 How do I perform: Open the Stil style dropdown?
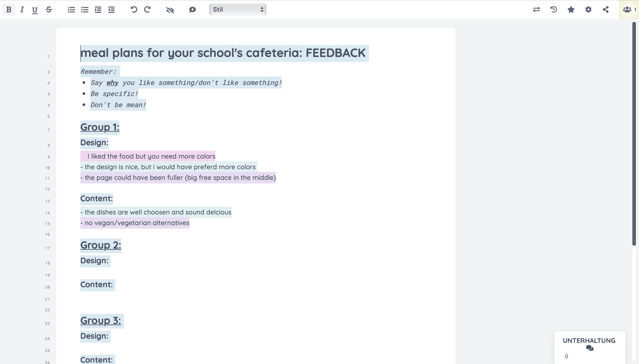pyautogui.click(x=237, y=10)
